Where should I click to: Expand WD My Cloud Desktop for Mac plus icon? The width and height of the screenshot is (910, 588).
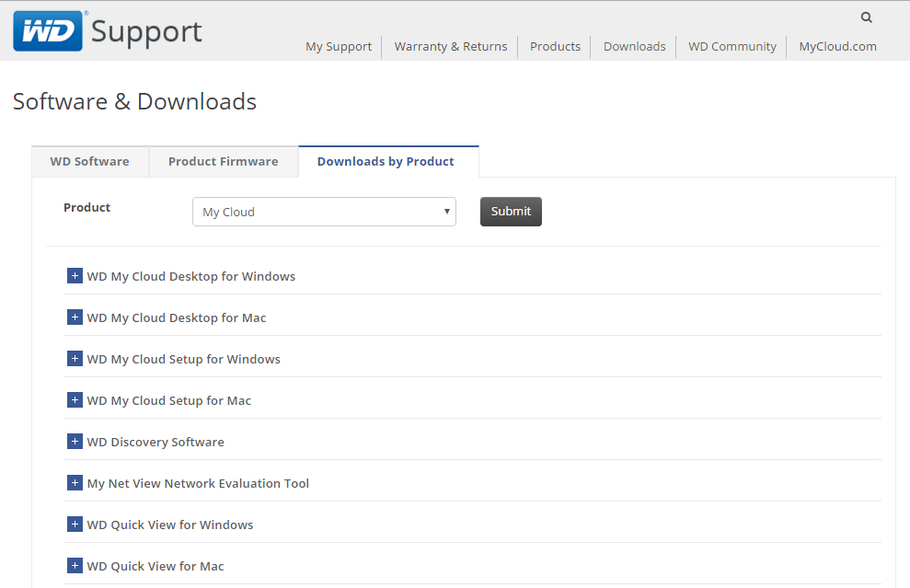[75, 317]
